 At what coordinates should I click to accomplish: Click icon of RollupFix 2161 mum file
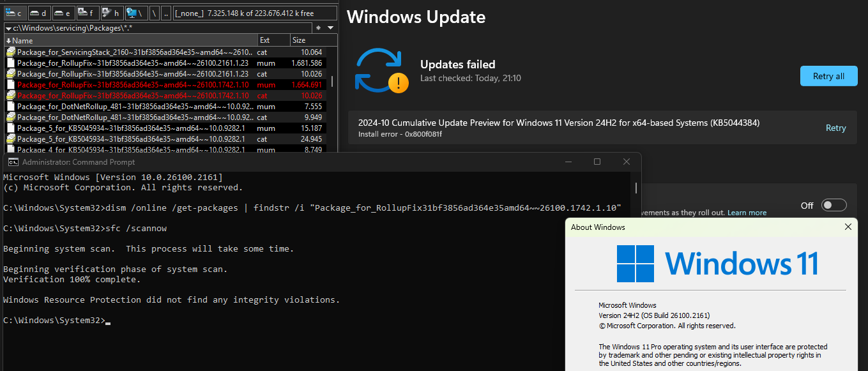tap(11, 63)
